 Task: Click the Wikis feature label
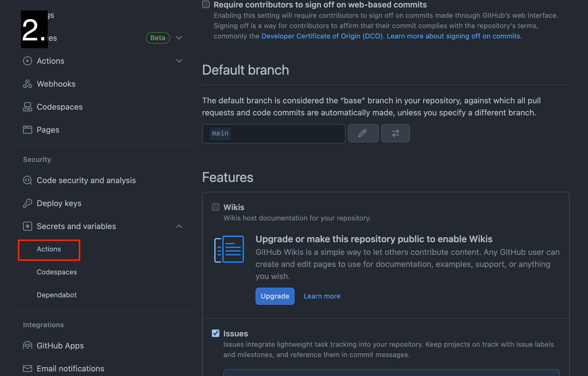click(x=234, y=207)
